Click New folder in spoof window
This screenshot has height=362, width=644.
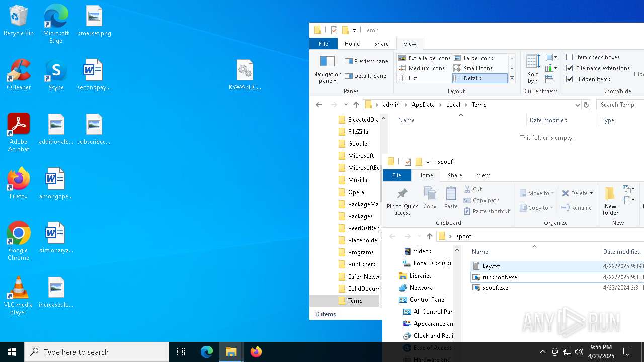610,201
